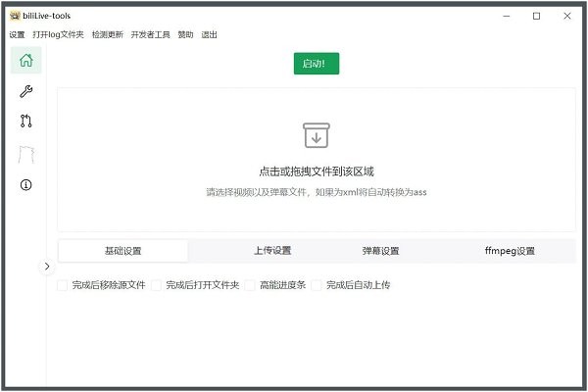Screen dimensions: 588x392
Task: Enable the 完成后移除源文件 checkbox
Action: pos(63,285)
